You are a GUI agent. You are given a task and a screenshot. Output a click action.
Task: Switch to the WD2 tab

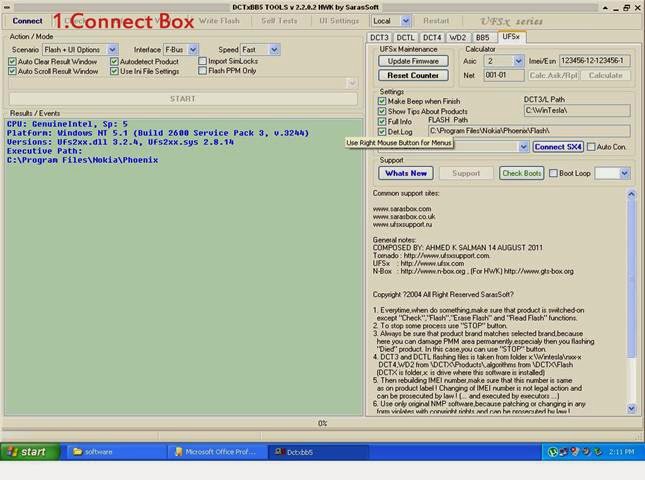(457, 37)
